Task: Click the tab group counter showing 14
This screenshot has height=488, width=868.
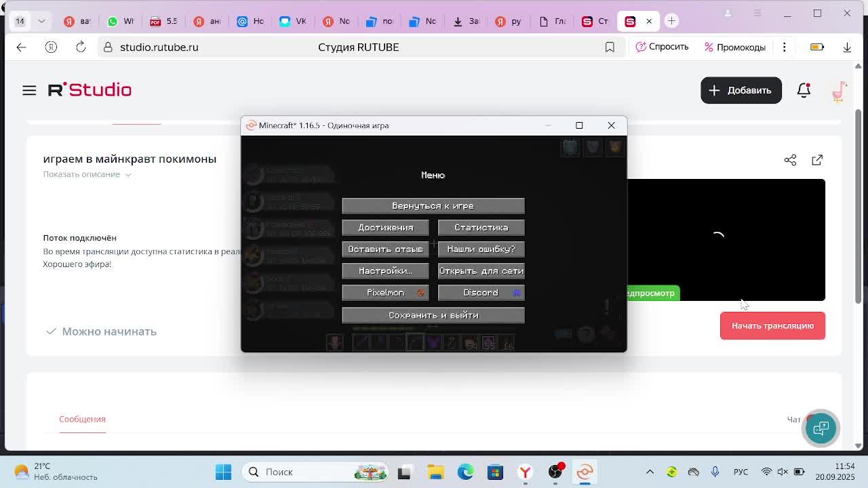Action: [20, 21]
